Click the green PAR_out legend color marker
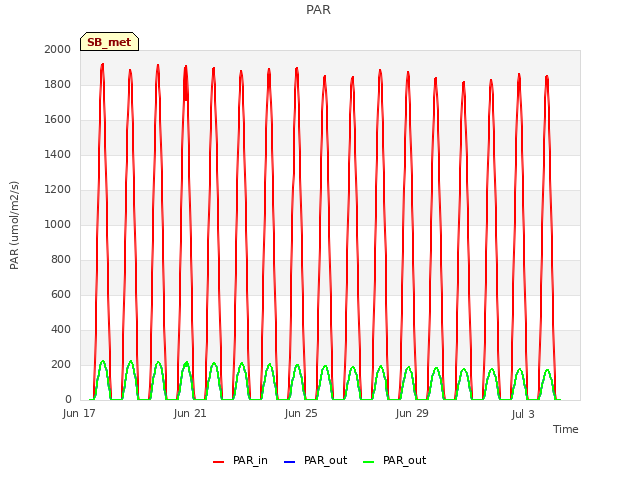This screenshot has height=480, width=640. (369, 462)
